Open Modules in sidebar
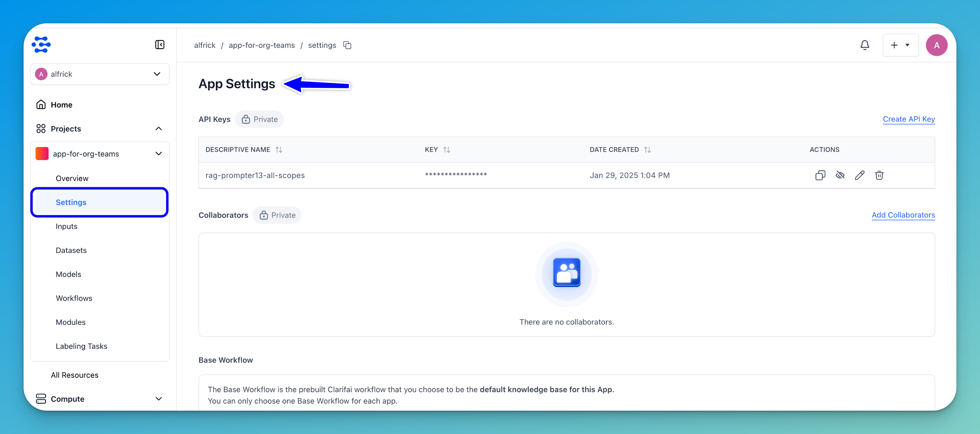Screen dimensions: 980x434 [70, 322]
